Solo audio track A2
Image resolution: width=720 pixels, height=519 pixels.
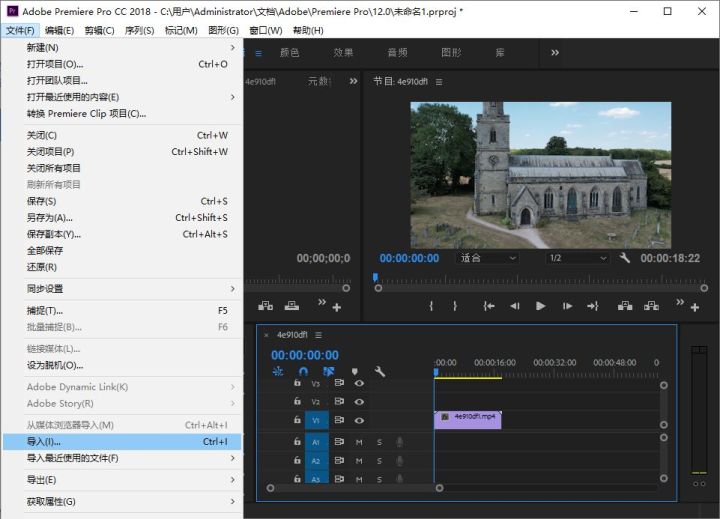[379, 461]
